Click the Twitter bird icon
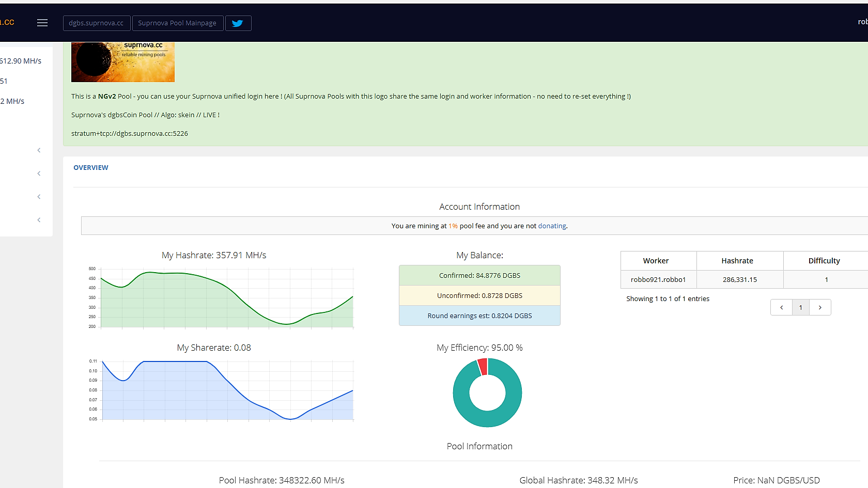 [x=238, y=23]
